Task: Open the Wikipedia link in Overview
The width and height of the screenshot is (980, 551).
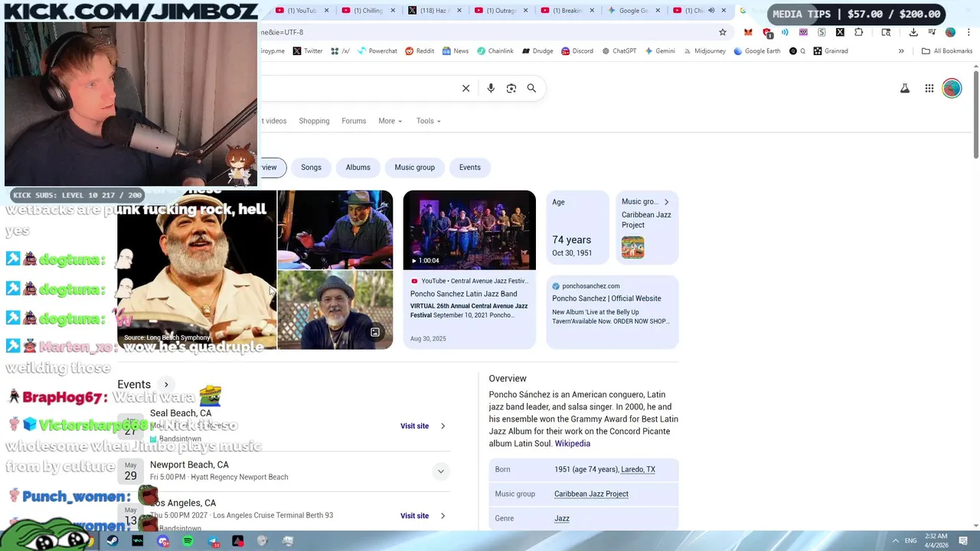Action: click(572, 444)
